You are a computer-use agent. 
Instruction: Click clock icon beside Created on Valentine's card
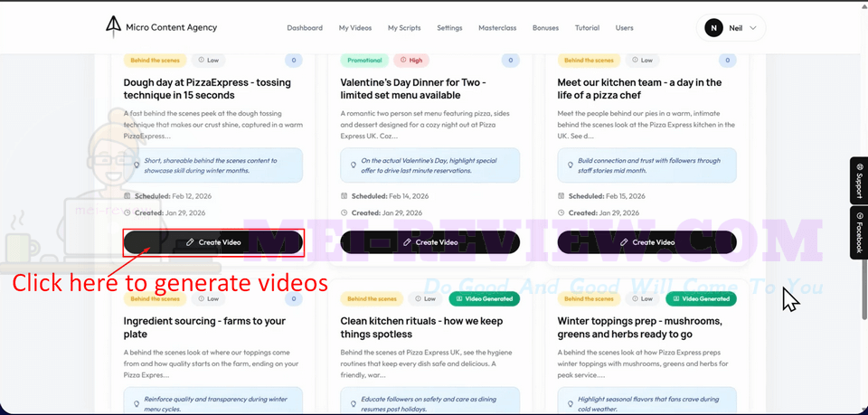click(344, 212)
